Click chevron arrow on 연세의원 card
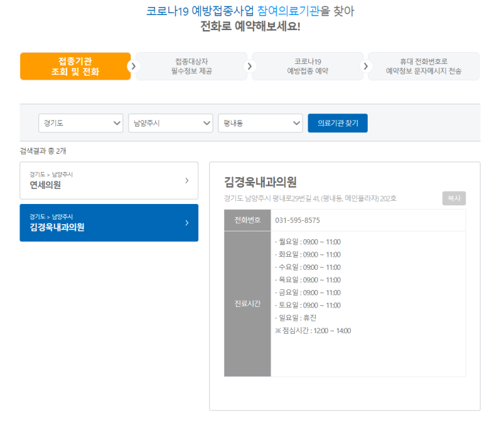Image resolution: width=504 pixels, height=423 pixels. tap(186, 181)
